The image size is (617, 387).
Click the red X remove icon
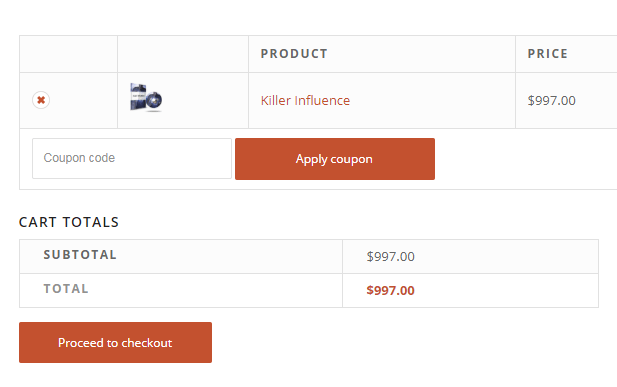pyautogui.click(x=41, y=100)
